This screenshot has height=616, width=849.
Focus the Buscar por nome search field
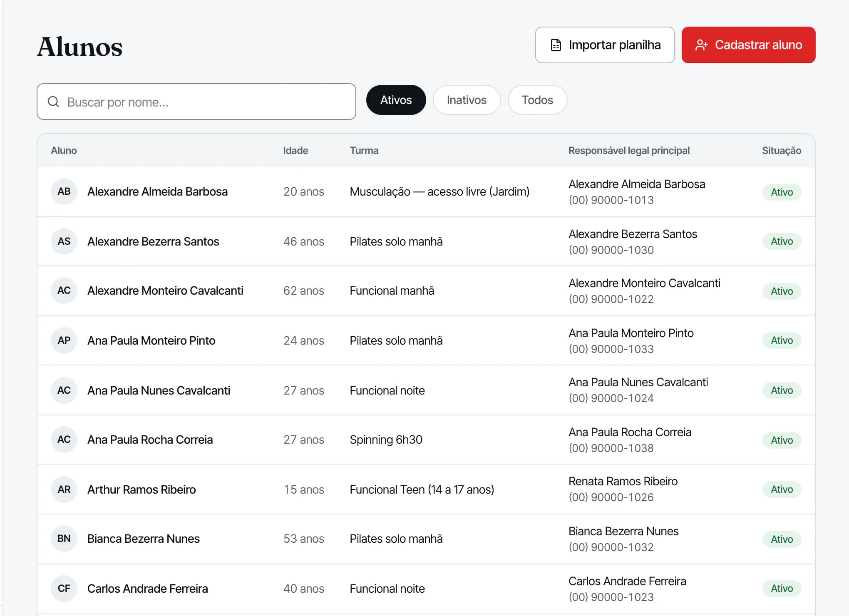(196, 102)
